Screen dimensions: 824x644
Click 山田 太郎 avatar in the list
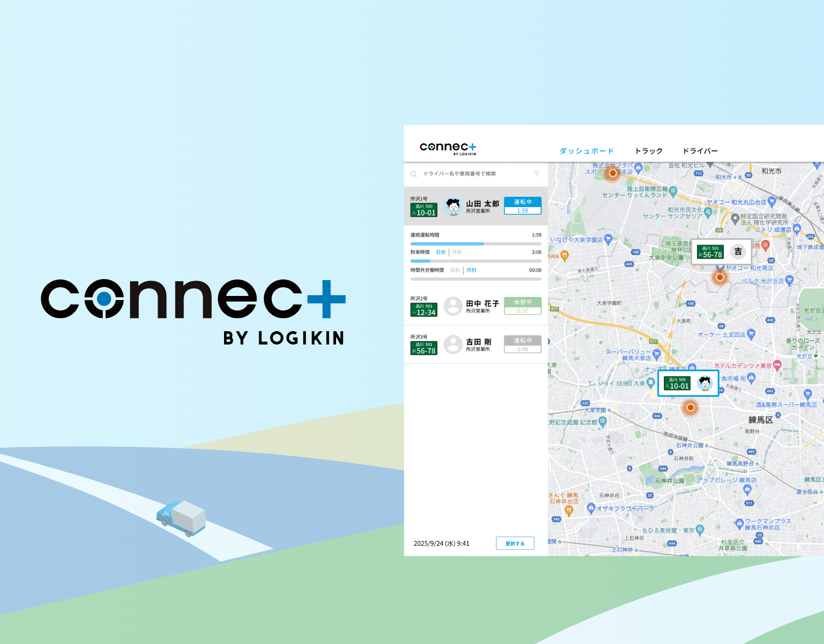[x=453, y=206]
